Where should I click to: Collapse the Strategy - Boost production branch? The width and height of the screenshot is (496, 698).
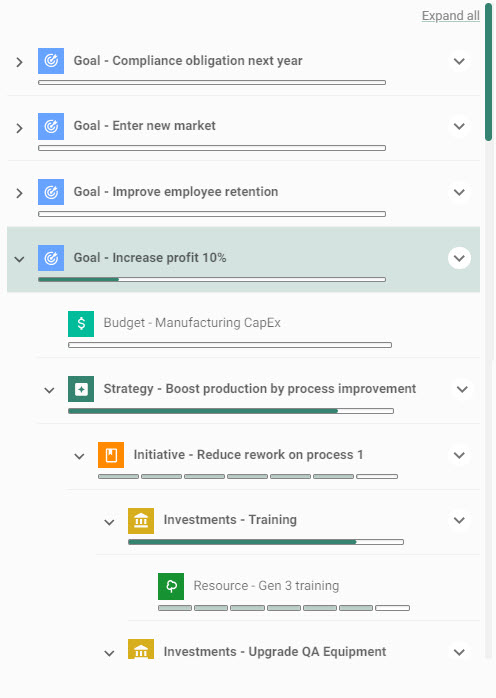(x=49, y=390)
